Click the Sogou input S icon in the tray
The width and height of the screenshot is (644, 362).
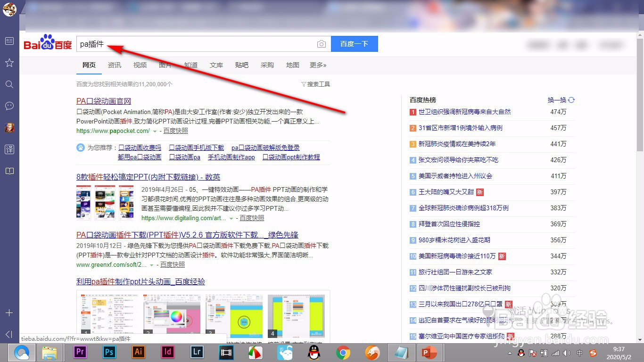click(x=593, y=353)
